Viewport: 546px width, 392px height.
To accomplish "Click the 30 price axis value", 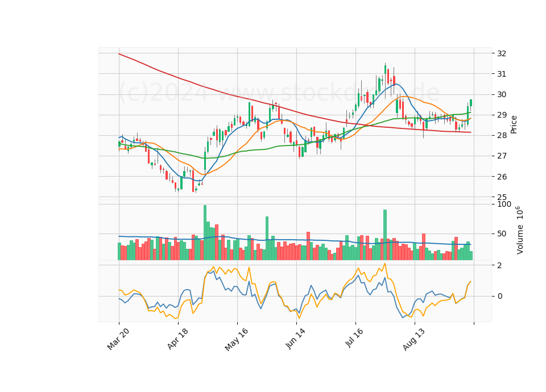I will pos(502,94).
